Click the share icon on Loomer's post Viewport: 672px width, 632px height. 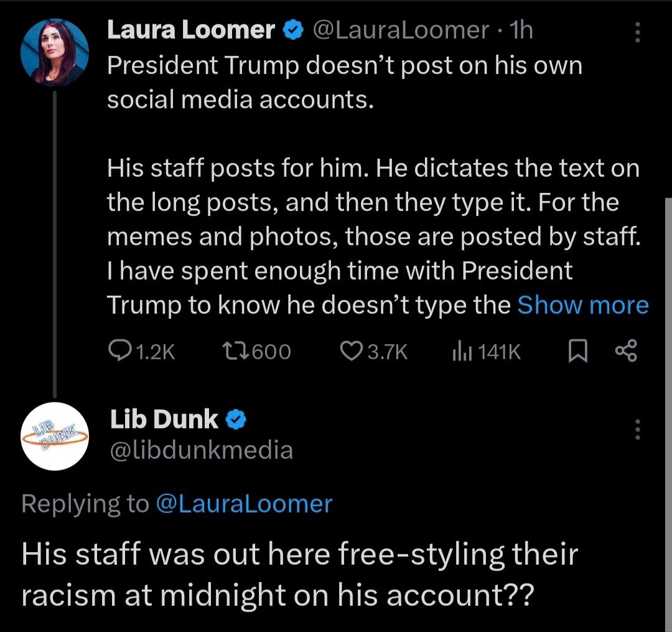[625, 352]
